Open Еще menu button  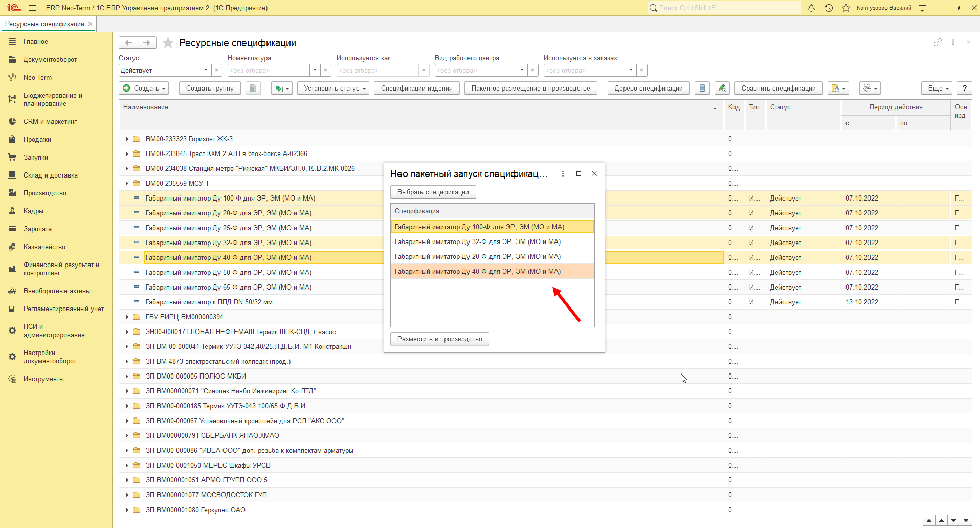[937, 88]
